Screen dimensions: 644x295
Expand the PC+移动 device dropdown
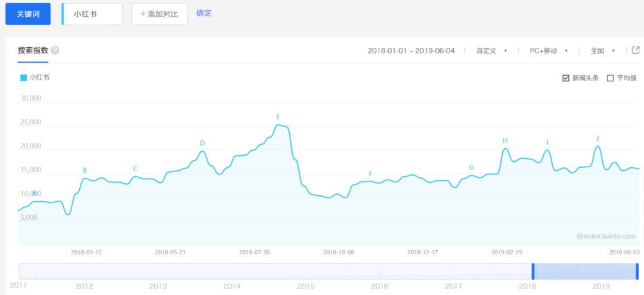[549, 51]
